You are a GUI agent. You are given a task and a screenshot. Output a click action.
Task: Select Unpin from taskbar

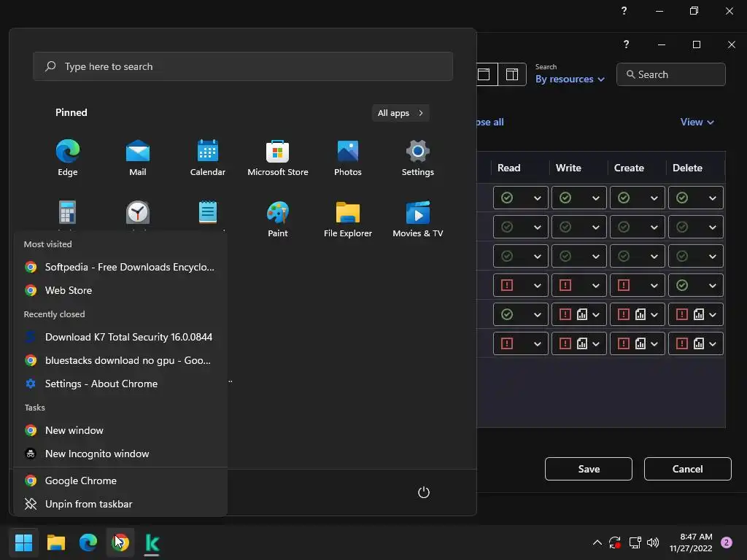120,505
